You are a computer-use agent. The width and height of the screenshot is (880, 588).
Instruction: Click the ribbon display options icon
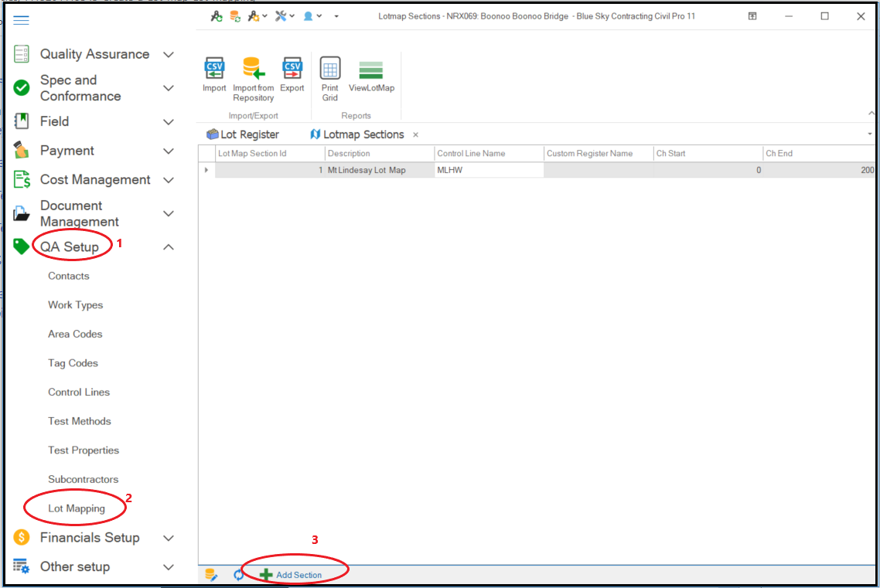coord(752,16)
